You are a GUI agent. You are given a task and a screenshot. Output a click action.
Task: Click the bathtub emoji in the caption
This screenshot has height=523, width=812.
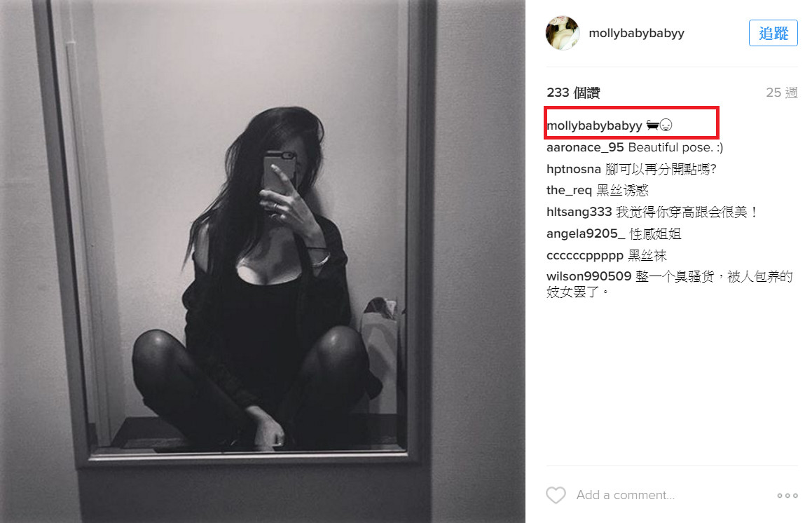click(x=652, y=125)
